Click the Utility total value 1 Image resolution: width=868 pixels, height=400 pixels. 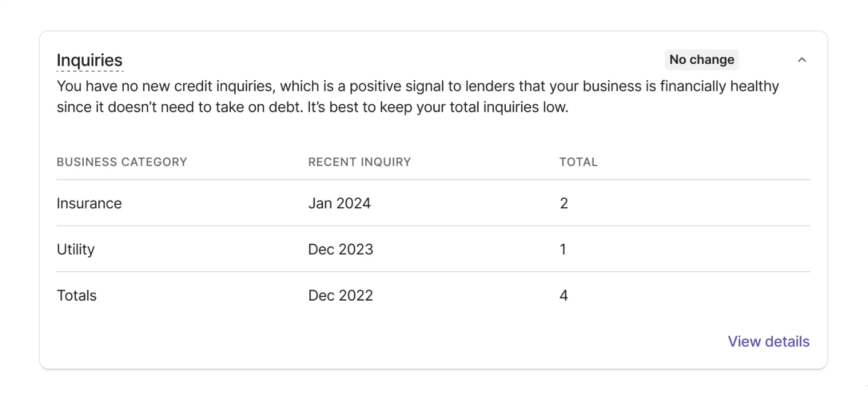562,249
